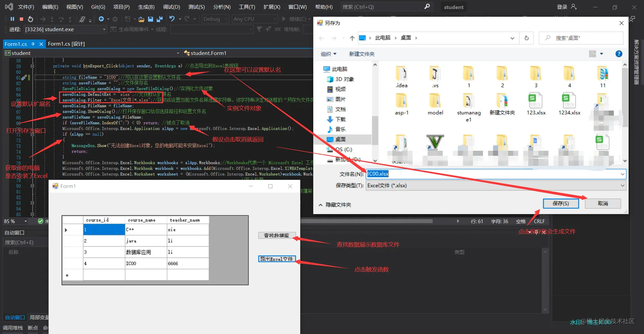
Task: Select the 新建文件夹 folder icon
Action: click(x=502, y=101)
